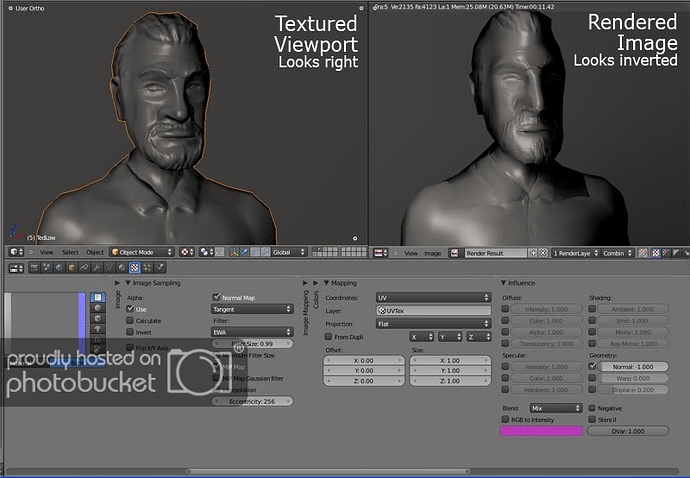Open the EWA filter dropdown

coord(252,332)
